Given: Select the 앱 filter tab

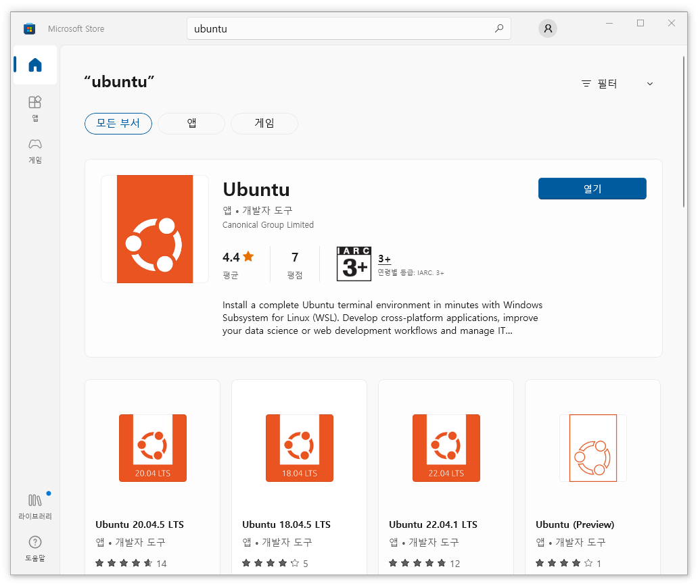Looking at the screenshot, I should [x=191, y=123].
